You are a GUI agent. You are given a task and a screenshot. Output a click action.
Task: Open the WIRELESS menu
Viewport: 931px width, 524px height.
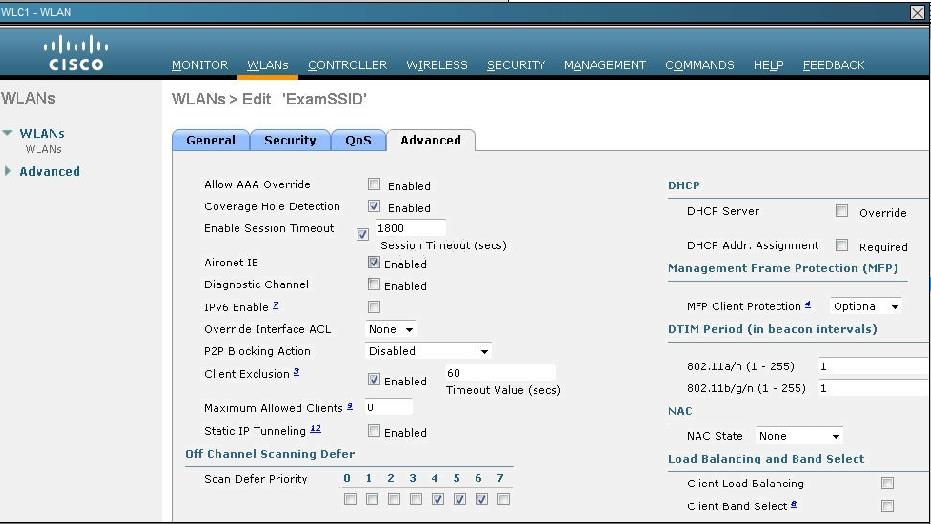pos(437,65)
